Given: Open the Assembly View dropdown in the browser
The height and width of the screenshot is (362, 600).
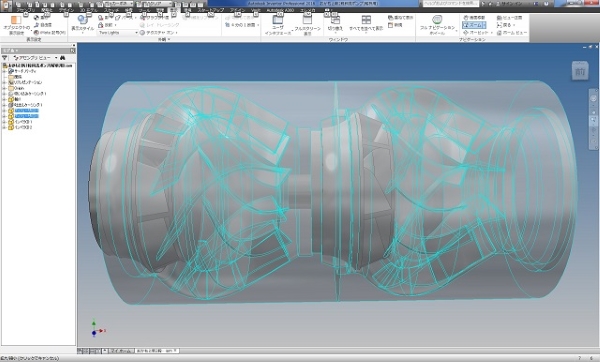Looking at the screenshot, I should tap(35, 58).
